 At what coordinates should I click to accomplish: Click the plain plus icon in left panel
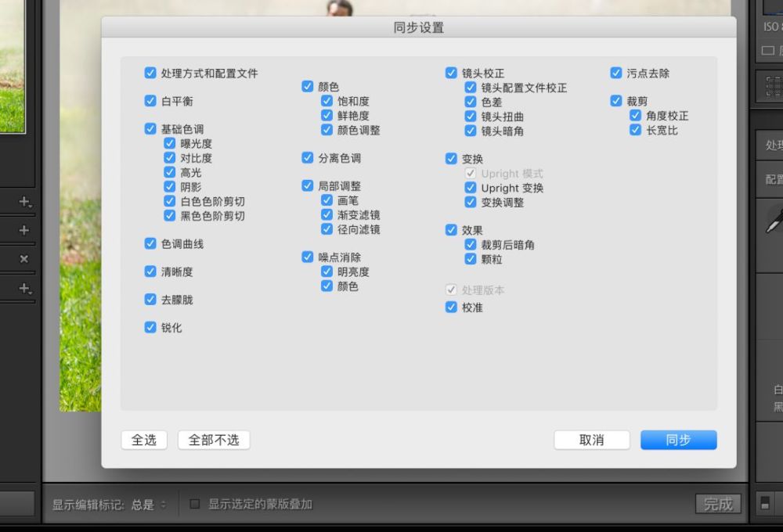click(x=23, y=230)
